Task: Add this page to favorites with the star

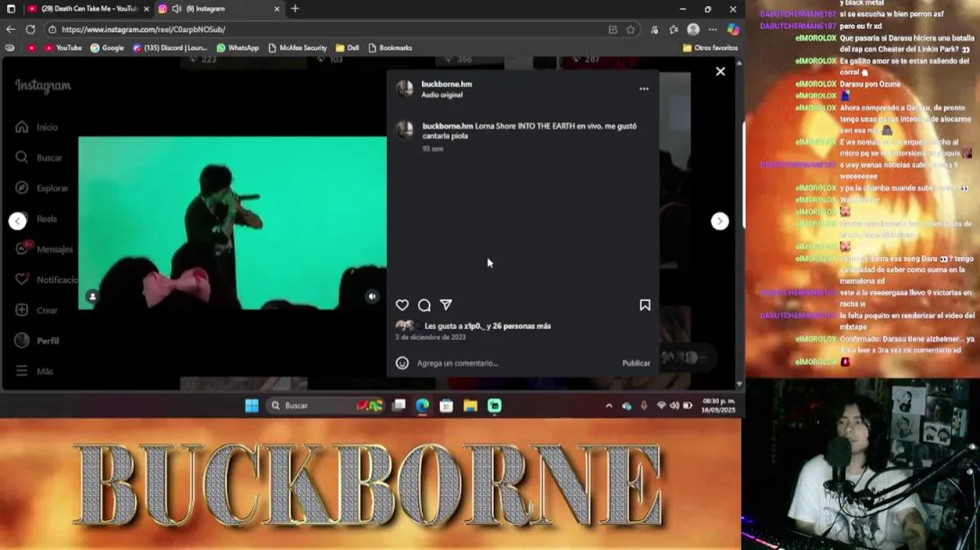Action: (x=630, y=29)
